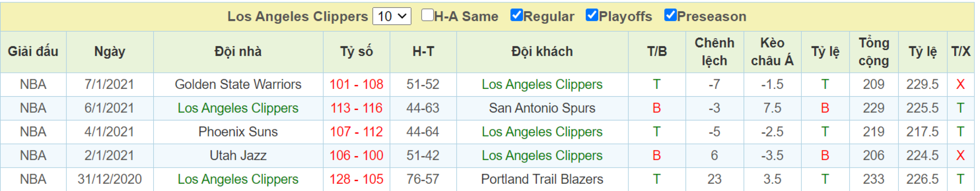Click NBA league in 7/1/2021 row

33,84
